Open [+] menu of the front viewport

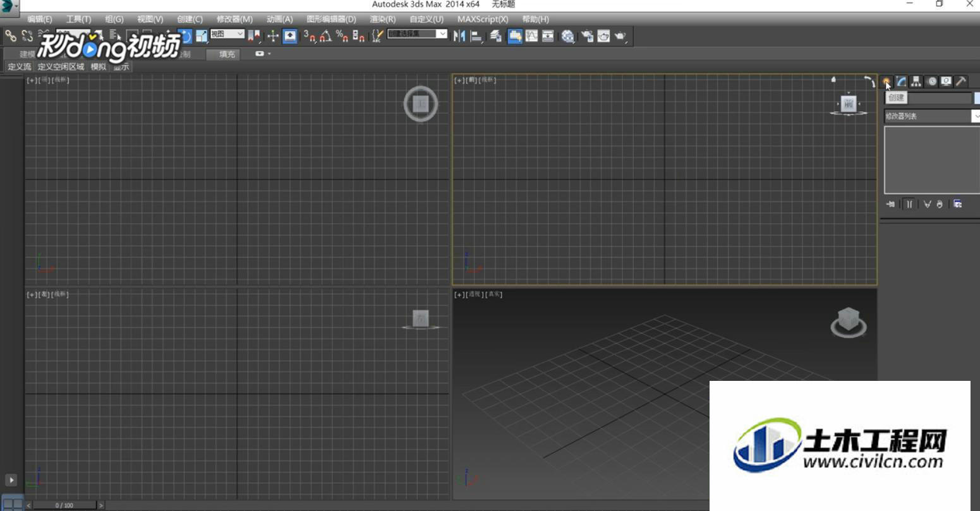(x=459, y=80)
